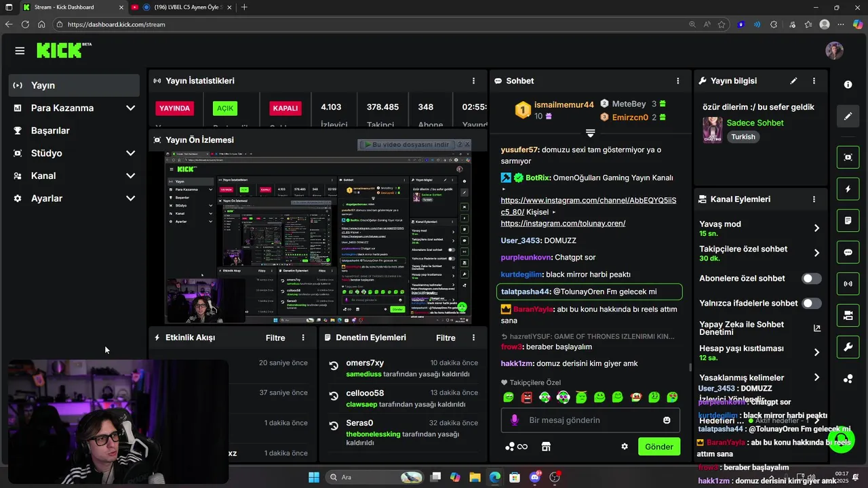The height and width of the screenshot is (488, 868).
Task: Edit stream info with pencil icon
Action: pos(793,81)
